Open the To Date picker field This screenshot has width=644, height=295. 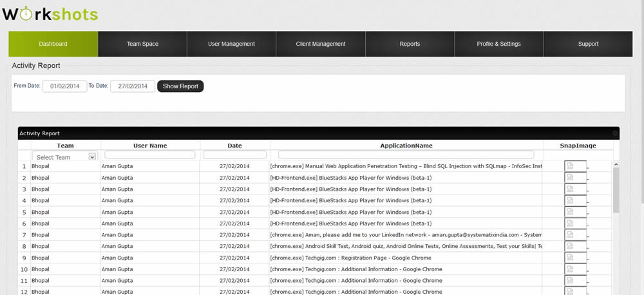[133, 86]
